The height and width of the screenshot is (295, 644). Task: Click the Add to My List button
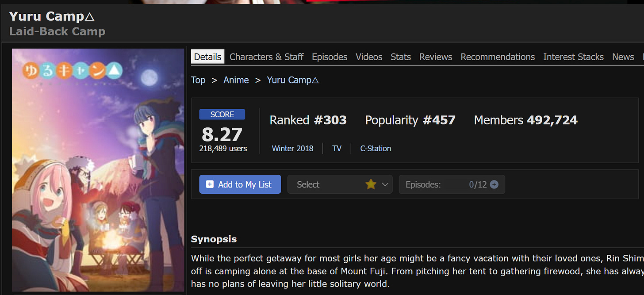coord(240,184)
